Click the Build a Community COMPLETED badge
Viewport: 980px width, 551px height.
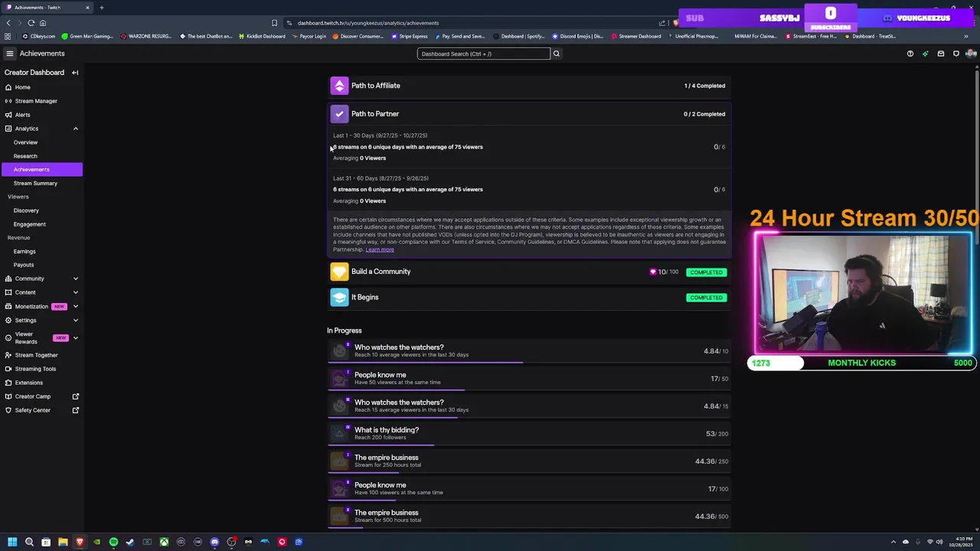tap(706, 272)
